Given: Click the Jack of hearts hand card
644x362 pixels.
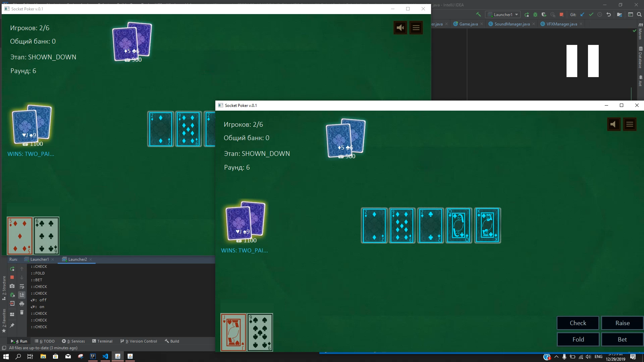Looking at the screenshot, I should click(x=233, y=332).
